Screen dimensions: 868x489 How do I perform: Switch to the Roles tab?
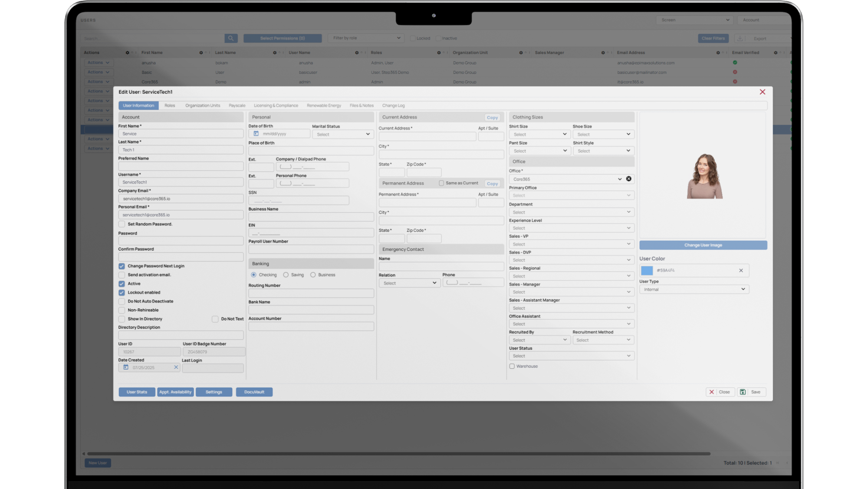(x=170, y=106)
